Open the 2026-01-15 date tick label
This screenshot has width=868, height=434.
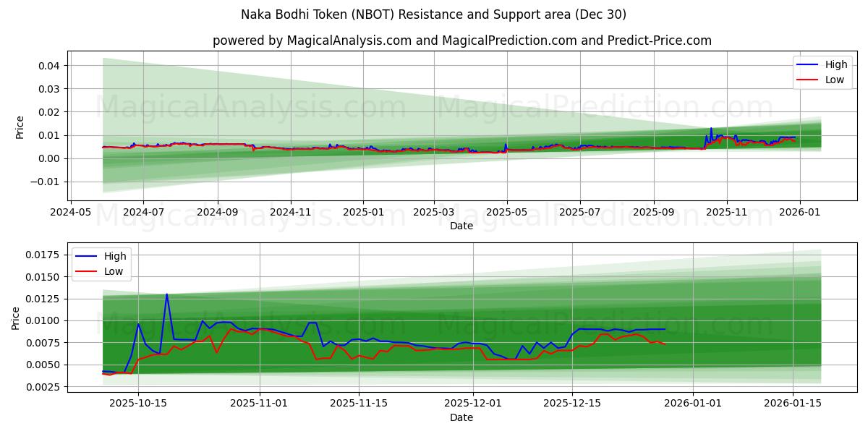(x=793, y=404)
